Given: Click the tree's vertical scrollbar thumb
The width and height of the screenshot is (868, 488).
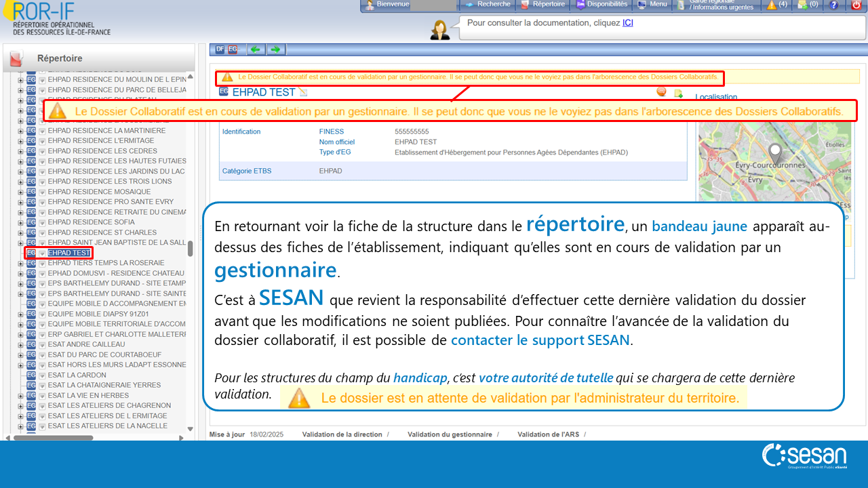Looking at the screenshot, I should click(191, 249).
